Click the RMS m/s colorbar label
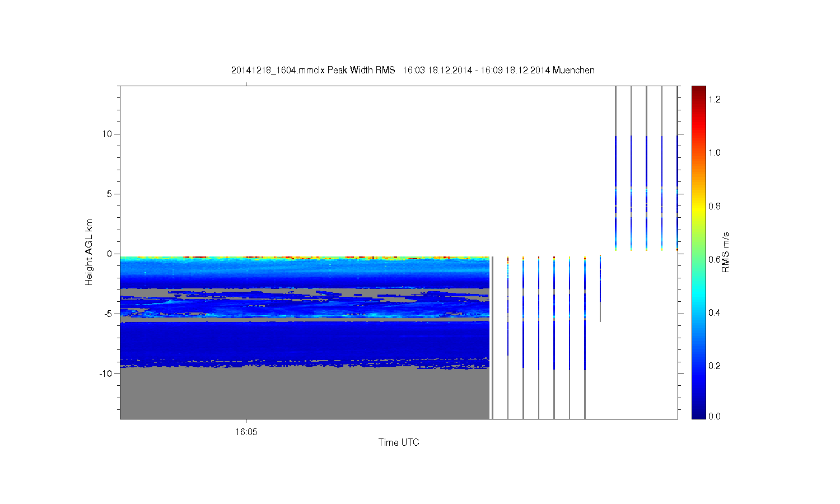This screenshot has width=840, height=504. click(x=725, y=253)
